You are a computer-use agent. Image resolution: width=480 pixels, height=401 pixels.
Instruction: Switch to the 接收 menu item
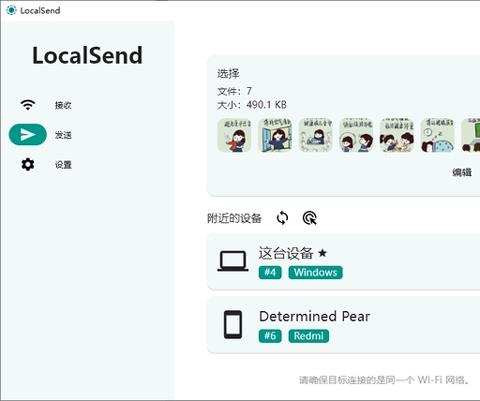tap(63, 105)
